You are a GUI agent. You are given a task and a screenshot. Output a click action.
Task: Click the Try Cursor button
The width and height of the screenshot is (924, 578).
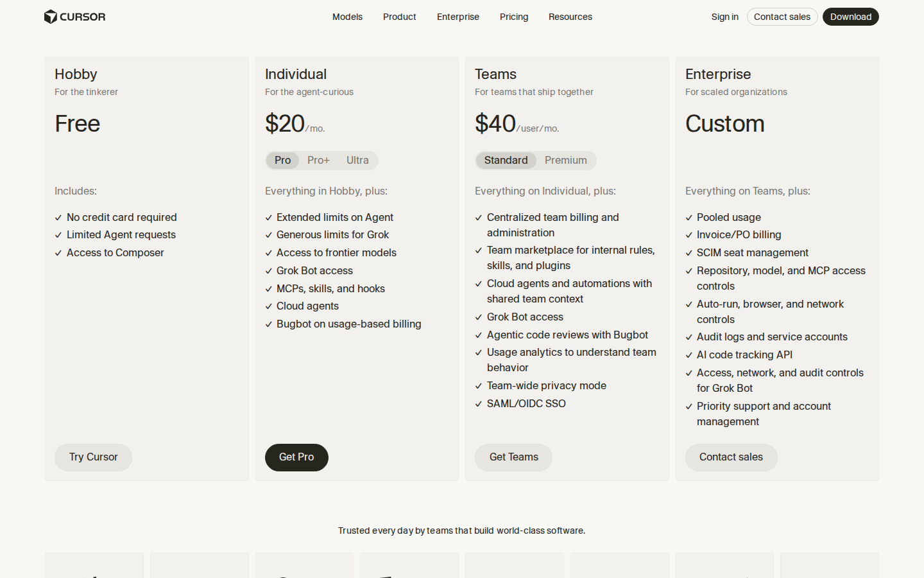coord(94,457)
